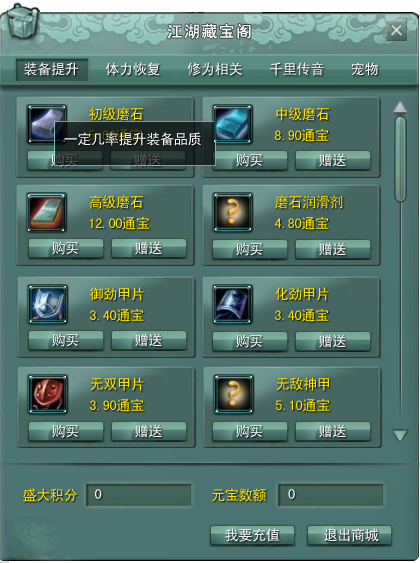
Task: Select the 高级磨石 red stone icon
Action: point(47,212)
